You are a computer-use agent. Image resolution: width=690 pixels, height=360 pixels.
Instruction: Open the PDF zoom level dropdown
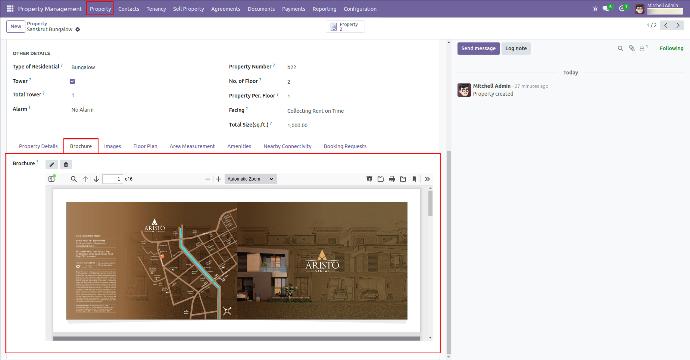pyautogui.click(x=250, y=179)
